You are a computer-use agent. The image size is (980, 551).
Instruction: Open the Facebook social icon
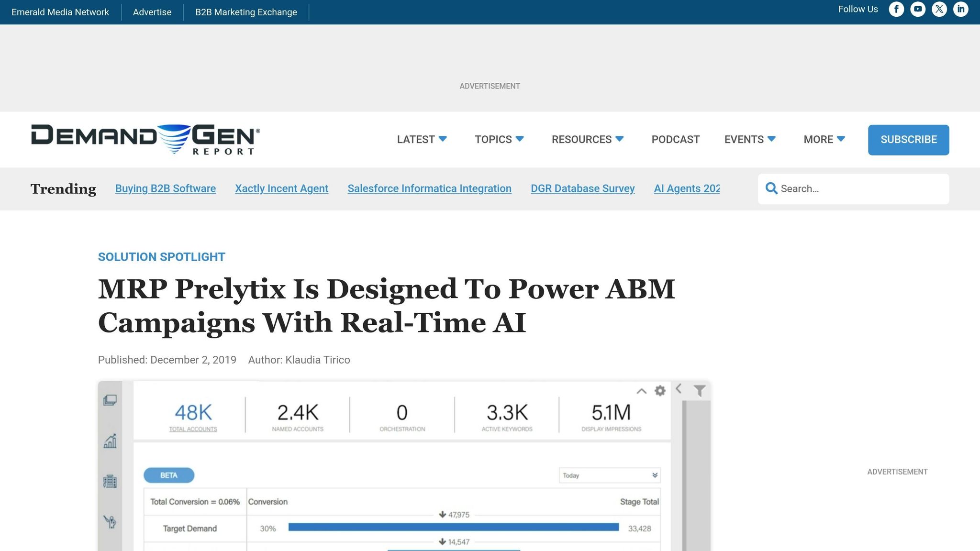click(896, 10)
